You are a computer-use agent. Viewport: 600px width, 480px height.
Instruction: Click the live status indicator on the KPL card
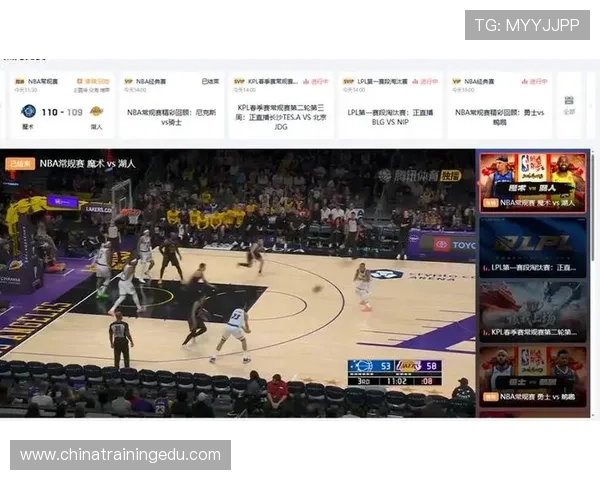(316, 82)
